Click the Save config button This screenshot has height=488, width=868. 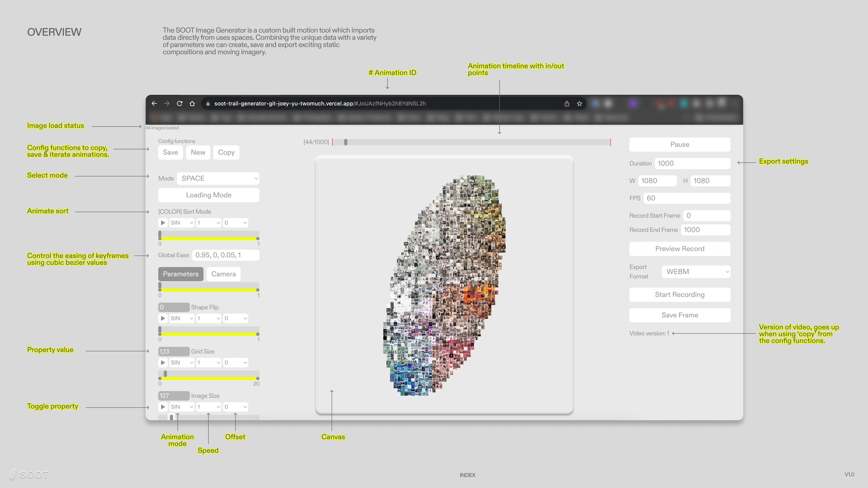(170, 152)
